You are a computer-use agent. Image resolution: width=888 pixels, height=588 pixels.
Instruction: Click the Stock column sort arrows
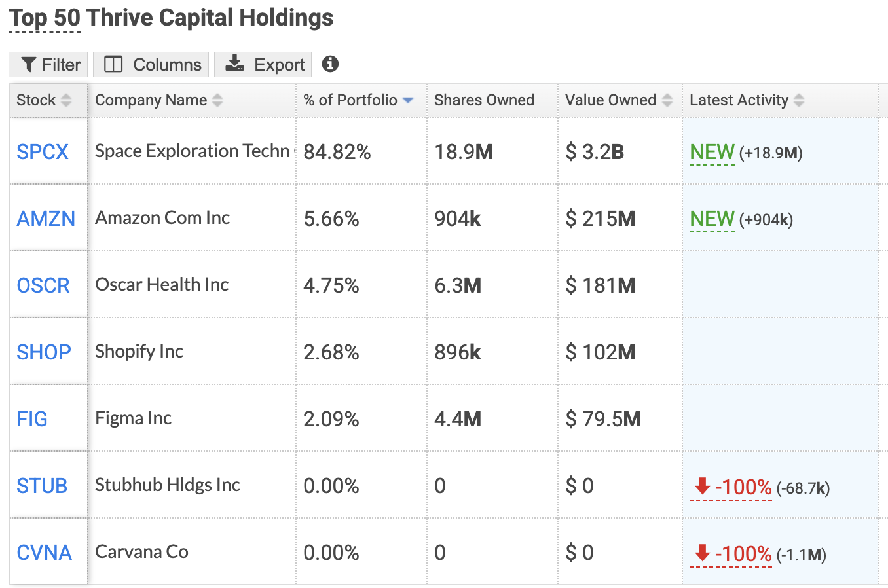[x=66, y=100]
